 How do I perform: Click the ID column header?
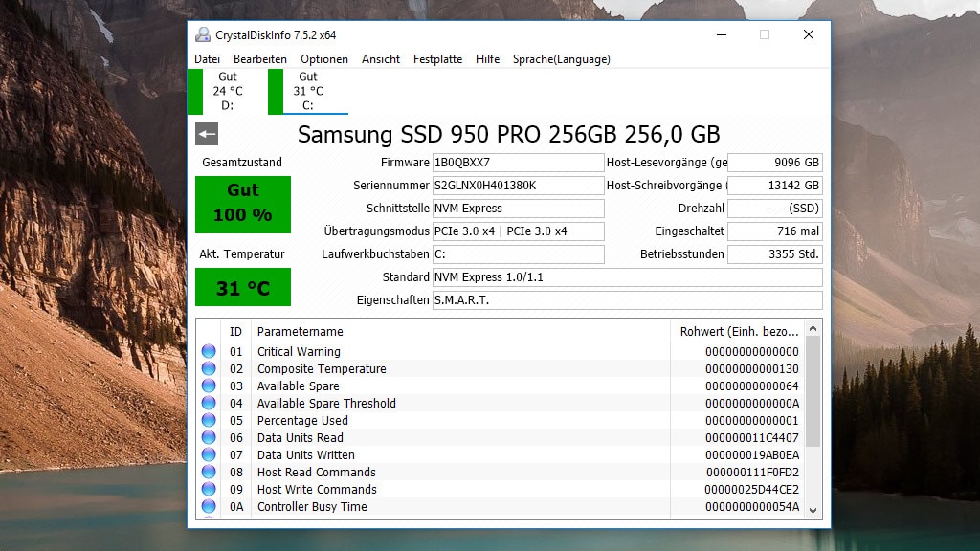(x=235, y=332)
